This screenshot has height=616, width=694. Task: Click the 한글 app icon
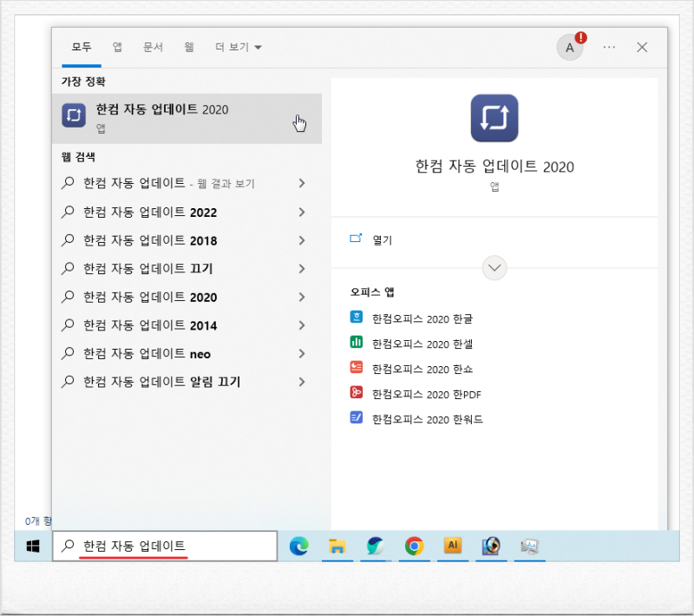pyautogui.click(x=357, y=317)
